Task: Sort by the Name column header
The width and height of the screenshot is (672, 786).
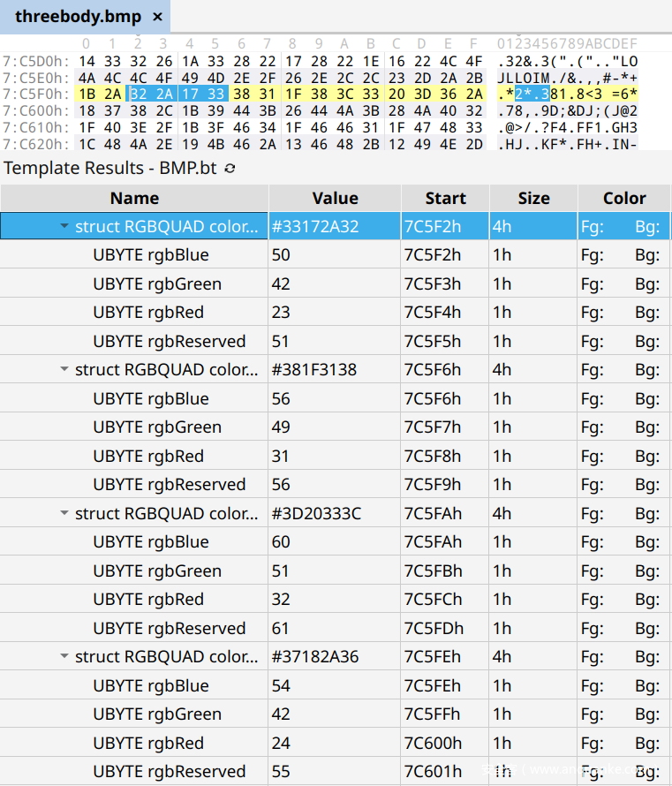Action: coord(134,198)
